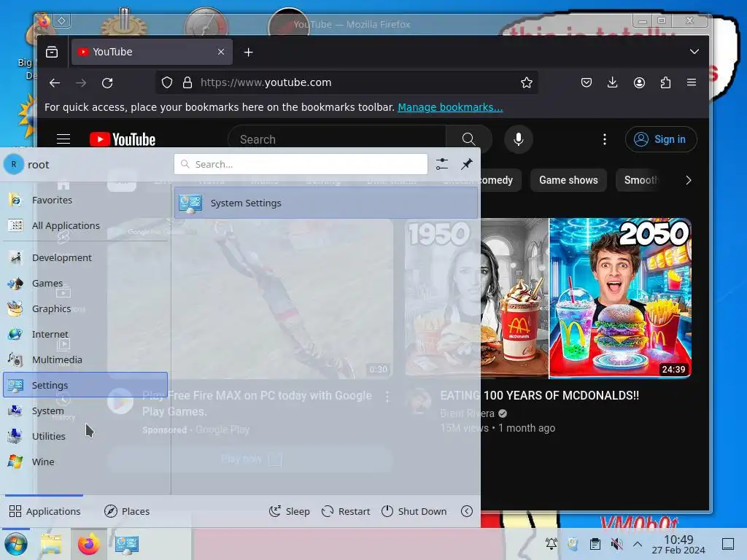Click the YouTube logo
The height and width of the screenshot is (560, 747).
[x=123, y=139]
